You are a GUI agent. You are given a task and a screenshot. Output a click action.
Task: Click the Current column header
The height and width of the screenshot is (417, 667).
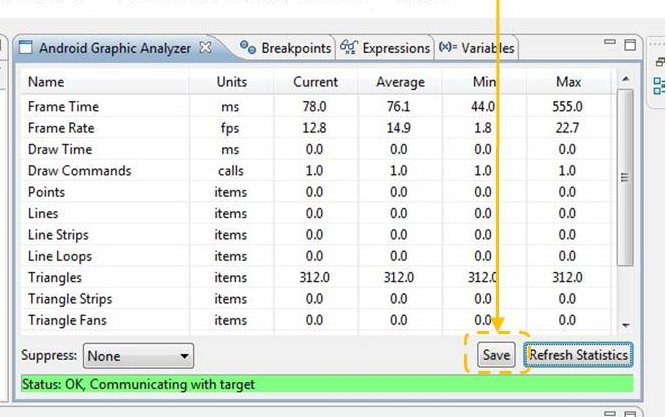[316, 82]
